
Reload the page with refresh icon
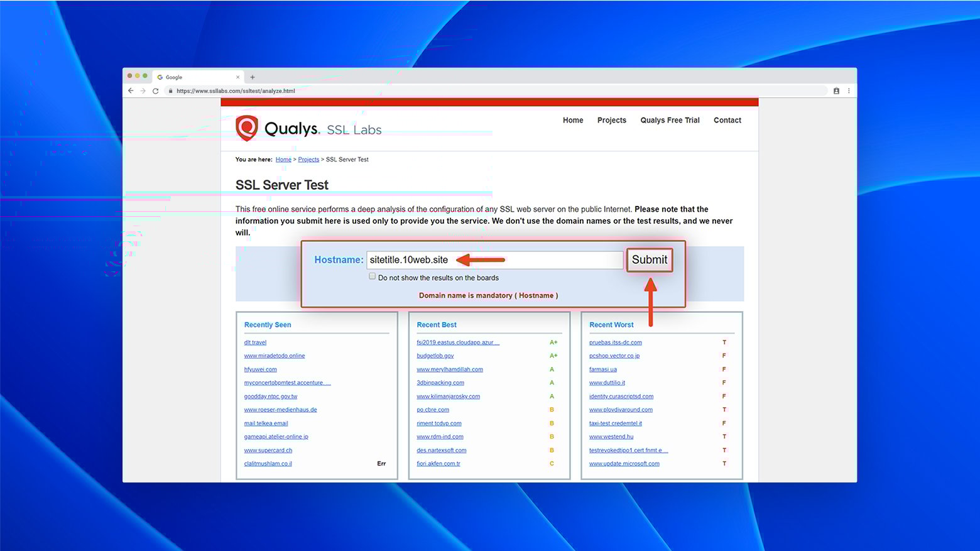pyautogui.click(x=155, y=91)
